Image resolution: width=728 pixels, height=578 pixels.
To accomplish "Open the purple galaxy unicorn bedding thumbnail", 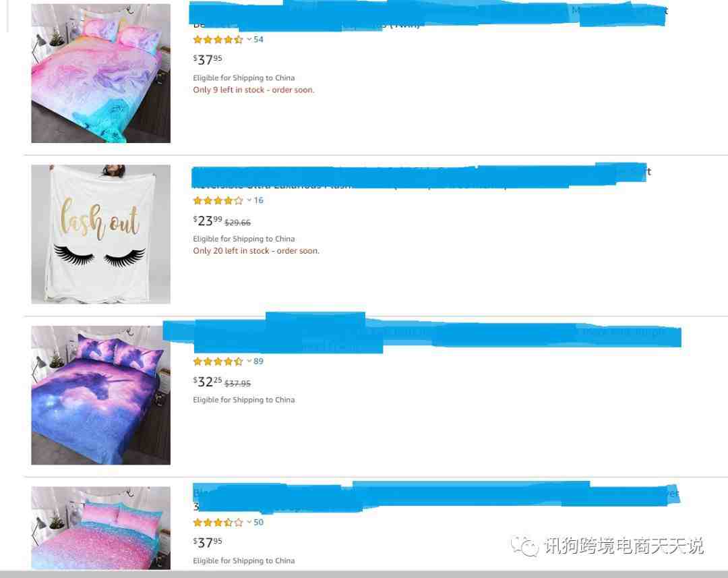I will click(100, 395).
